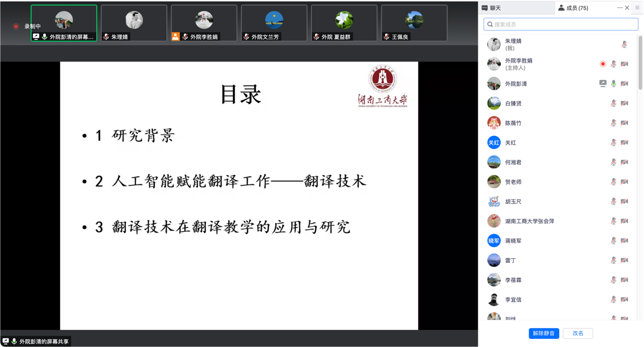Click the red 录制中 recording indicator
Image resolution: width=644 pixels, height=347 pixels.
click(x=16, y=26)
